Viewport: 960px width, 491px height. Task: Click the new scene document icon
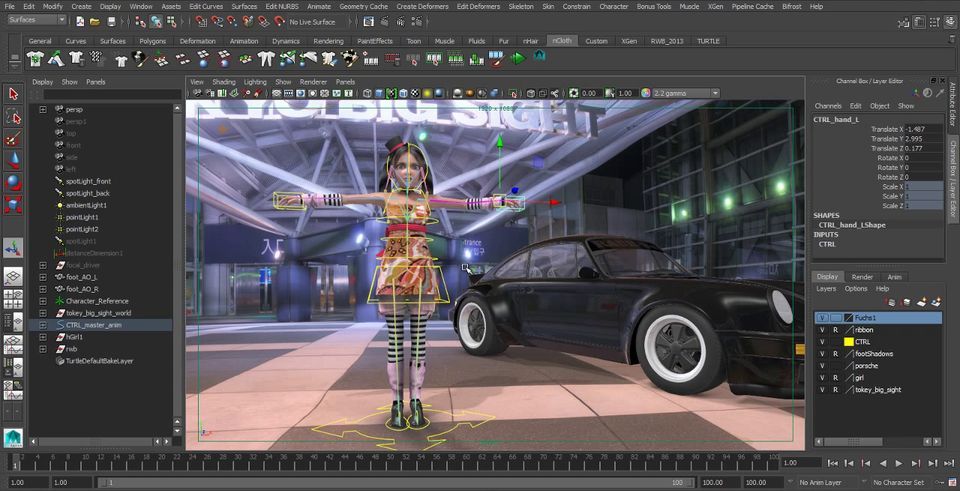coord(80,21)
